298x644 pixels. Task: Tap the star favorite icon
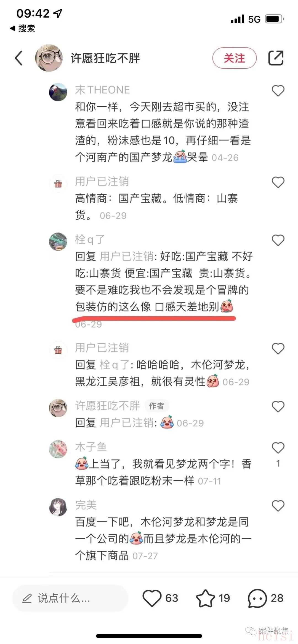pyautogui.click(x=205, y=598)
